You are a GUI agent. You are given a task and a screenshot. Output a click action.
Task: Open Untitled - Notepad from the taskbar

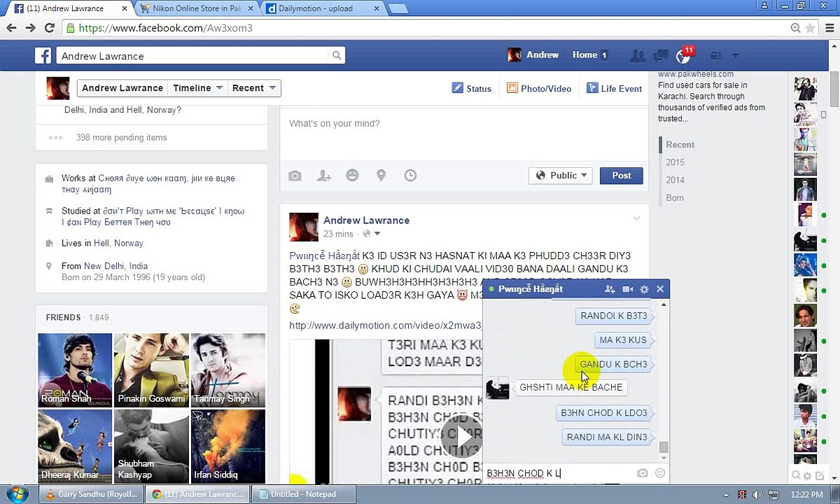point(303,494)
